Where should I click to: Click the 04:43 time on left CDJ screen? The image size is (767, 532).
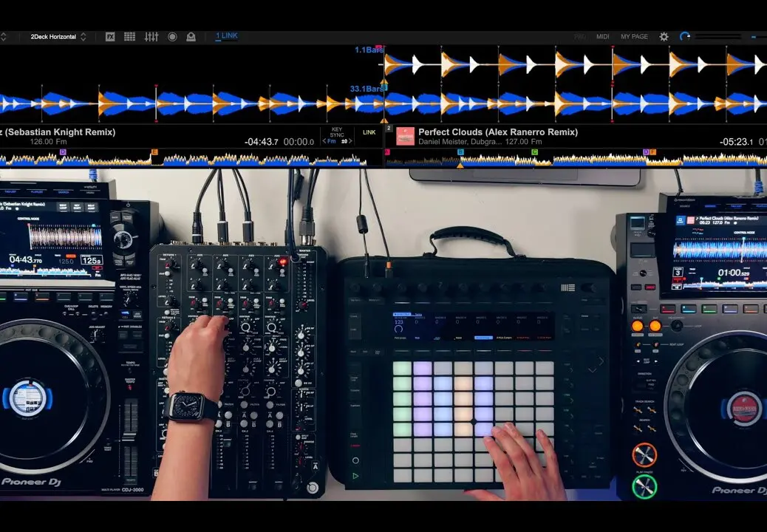(x=25, y=259)
